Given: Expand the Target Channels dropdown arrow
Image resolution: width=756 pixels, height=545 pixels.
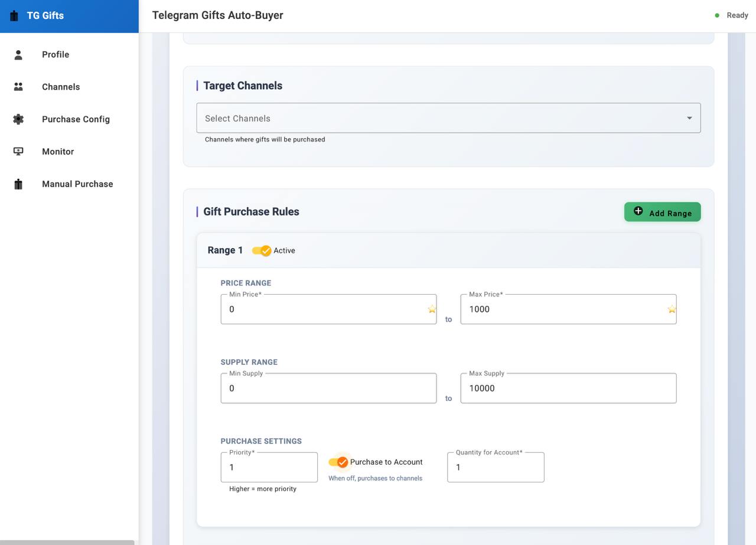Looking at the screenshot, I should [689, 118].
